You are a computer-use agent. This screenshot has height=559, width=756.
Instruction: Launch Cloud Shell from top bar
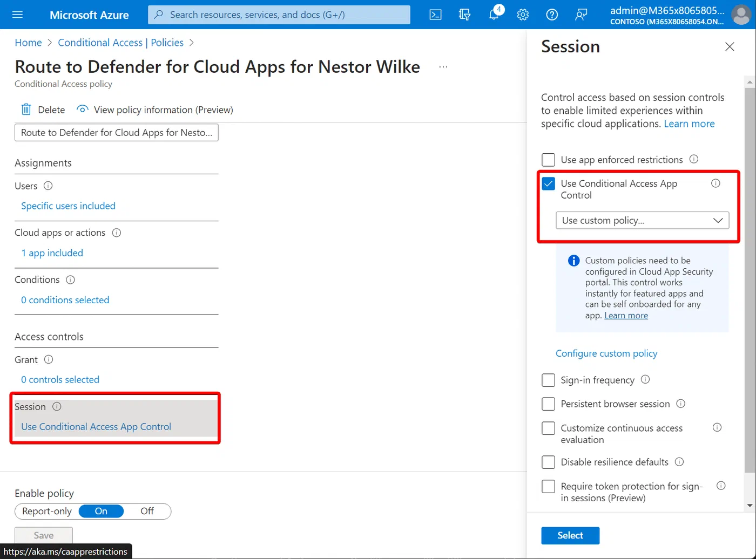click(x=435, y=15)
